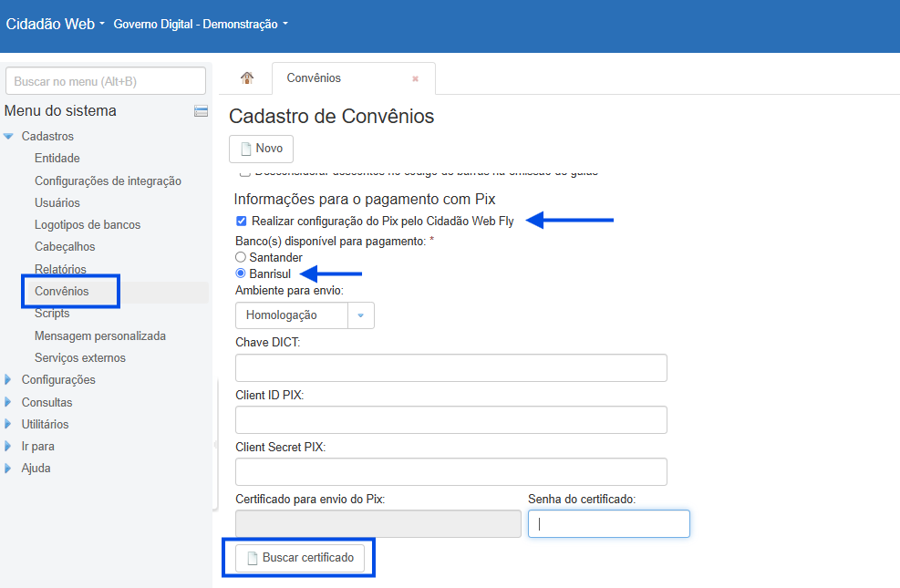The height and width of the screenshot is (588, 900).
Task: Click the Client Secret PIX field
Action: (x=451, y=471)
